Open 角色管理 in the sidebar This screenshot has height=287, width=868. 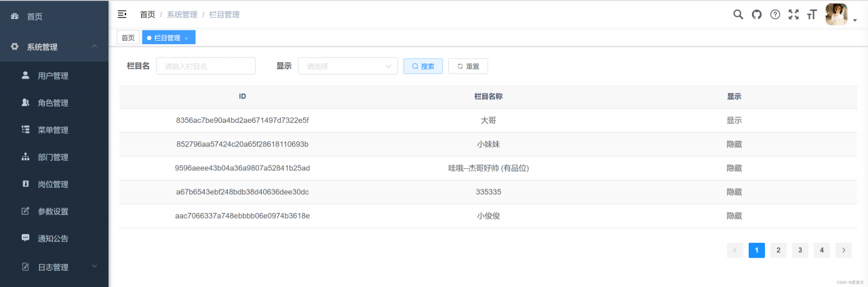point(54,102)
